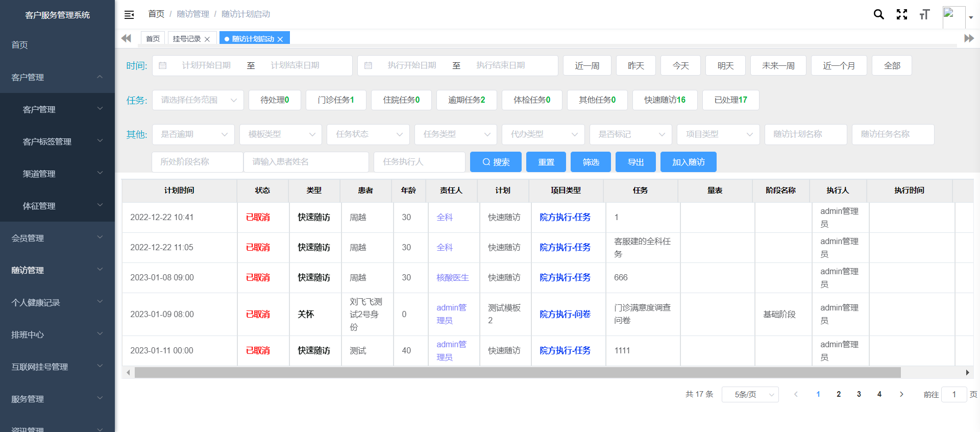Open 院方执行-问卷 project type link
The width and height of the screenshot is (980, 432).
[565, 314]
